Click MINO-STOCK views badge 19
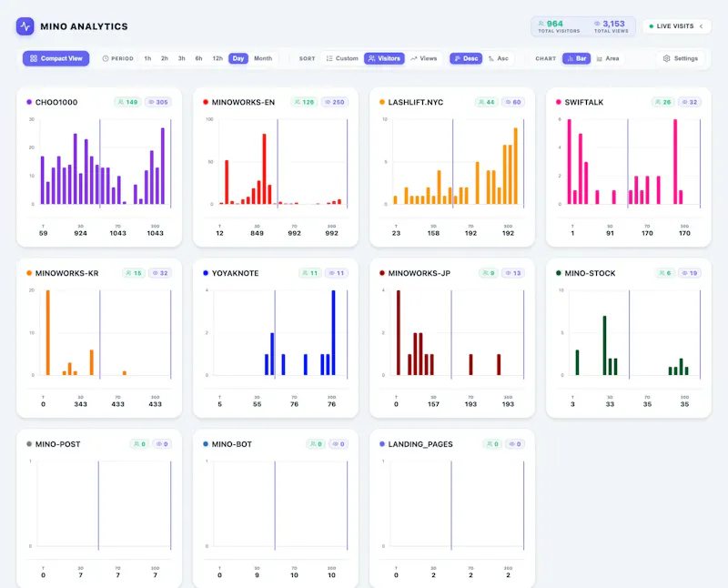 [x=690, y=273]
